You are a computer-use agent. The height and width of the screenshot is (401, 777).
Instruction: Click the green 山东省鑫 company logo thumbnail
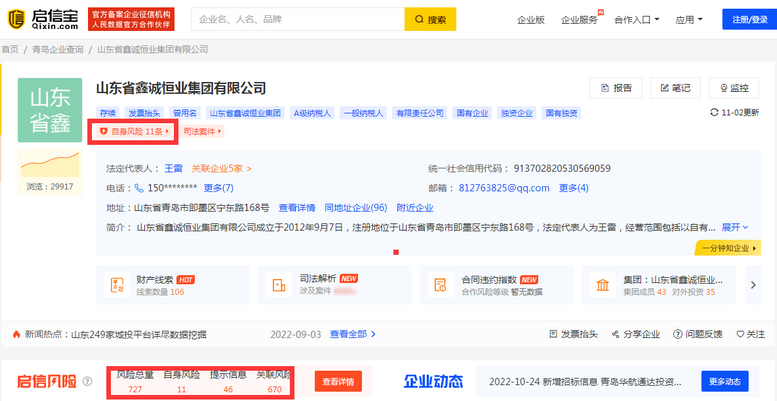50,110
